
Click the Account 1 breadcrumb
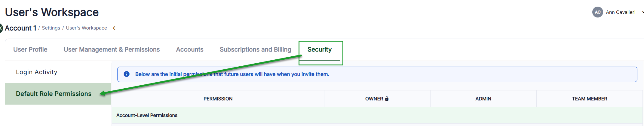20,28
